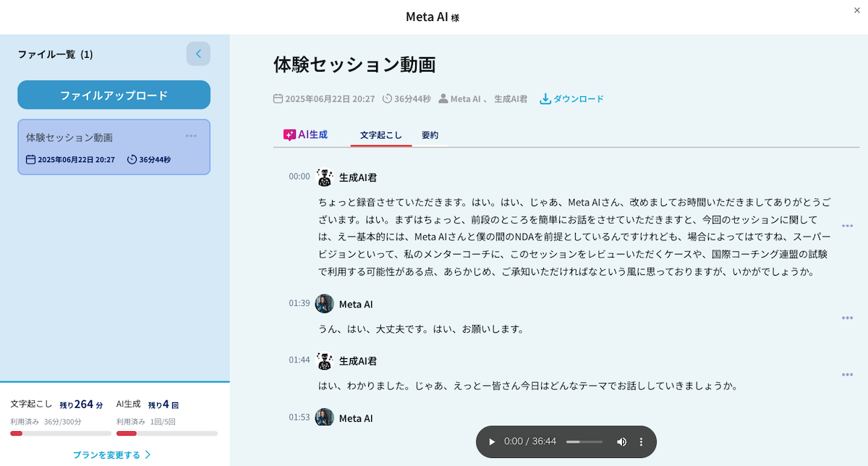Open audio player more options menu
Viewport: 868px width, 466px height.
click(641, 441)
